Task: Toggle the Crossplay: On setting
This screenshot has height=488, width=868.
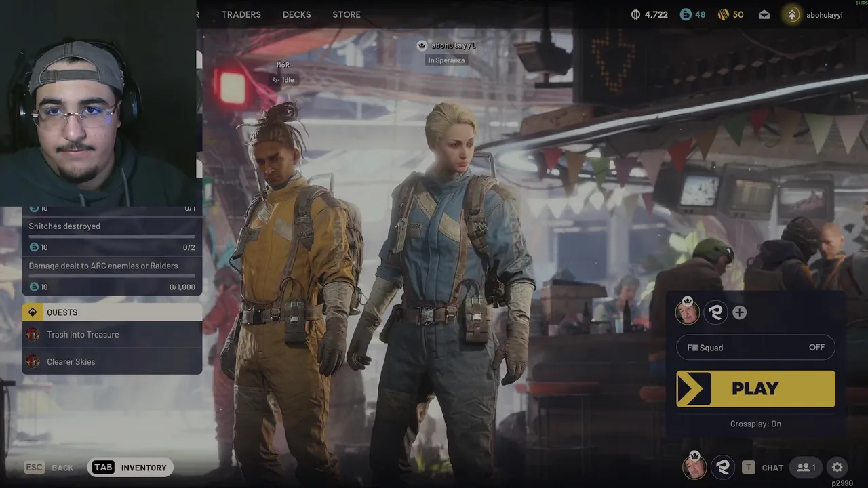Action: tap(755, 424)
